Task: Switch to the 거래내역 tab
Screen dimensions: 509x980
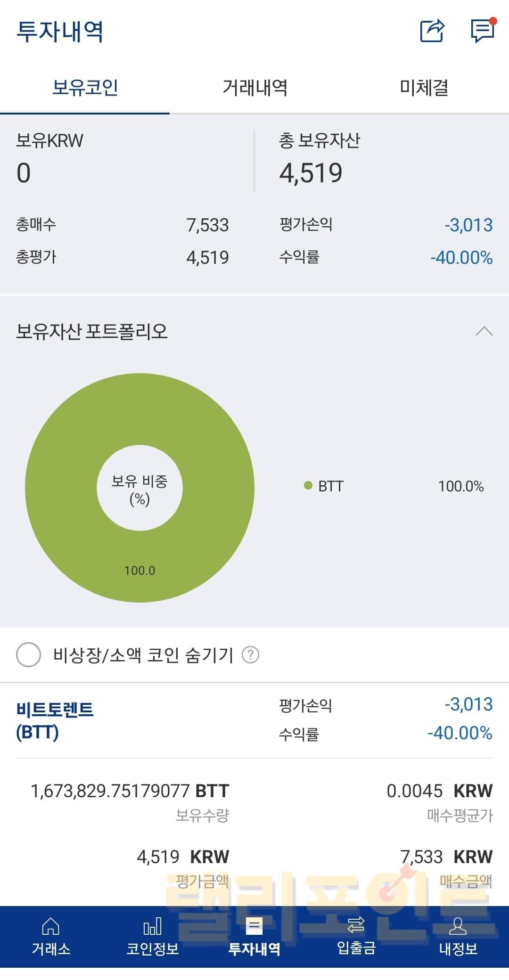Action: [254, 88]
